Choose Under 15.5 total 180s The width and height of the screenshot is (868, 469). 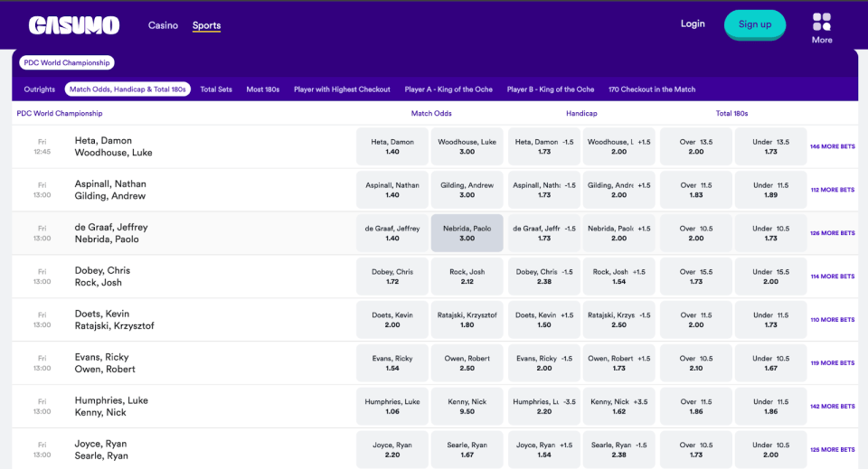[770, 277]
